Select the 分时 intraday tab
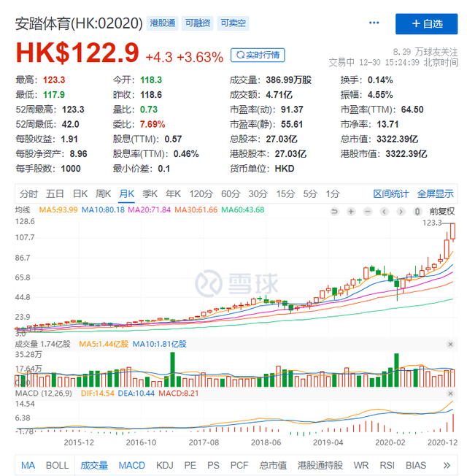467x476 pixels. pyautogui.click(x=28, y=193)
